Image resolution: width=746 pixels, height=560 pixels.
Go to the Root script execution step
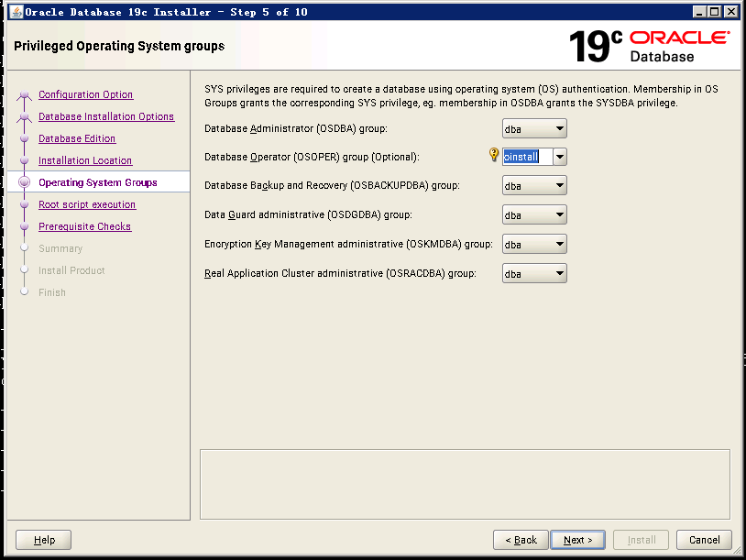pos(87,204)
